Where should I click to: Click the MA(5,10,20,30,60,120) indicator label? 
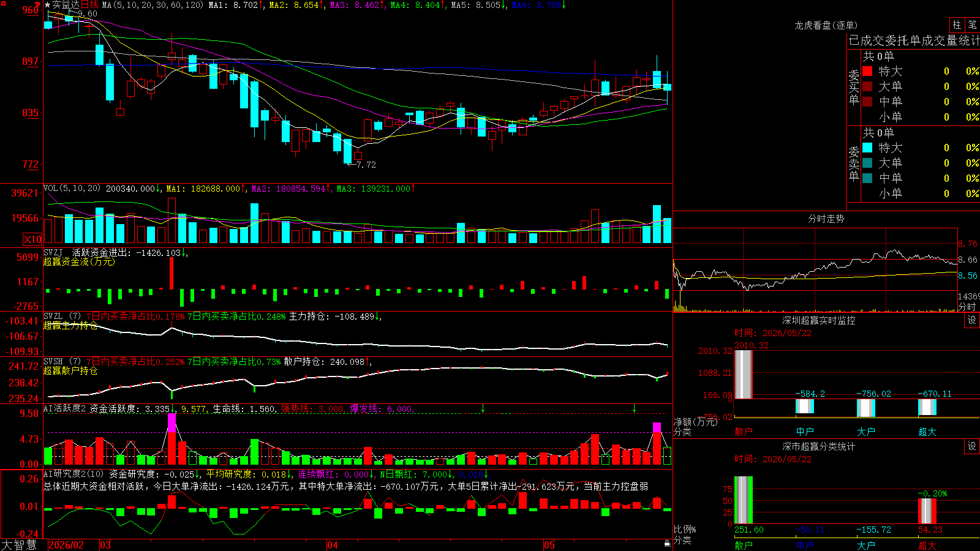pos(153,5)
